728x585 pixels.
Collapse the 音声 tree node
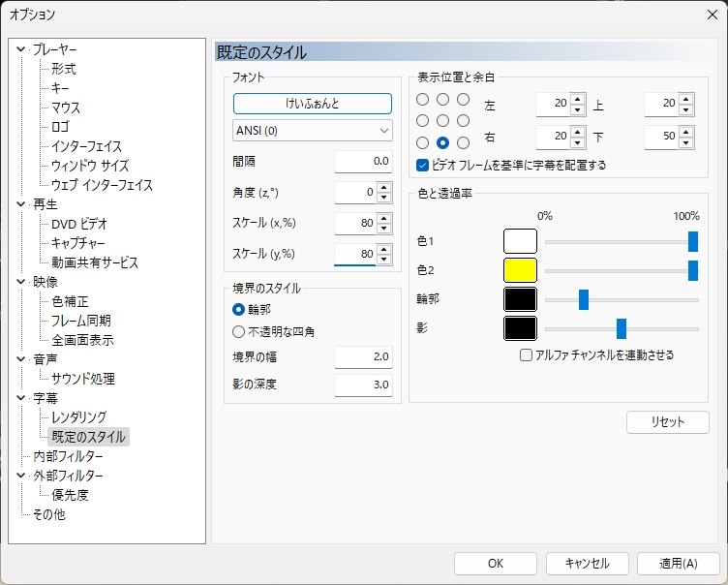(20, 359)
